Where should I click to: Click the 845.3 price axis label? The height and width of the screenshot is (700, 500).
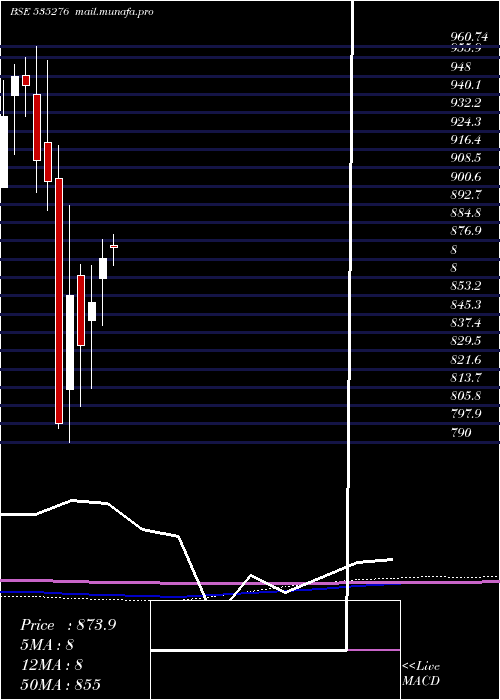click(x=466, y=305)
